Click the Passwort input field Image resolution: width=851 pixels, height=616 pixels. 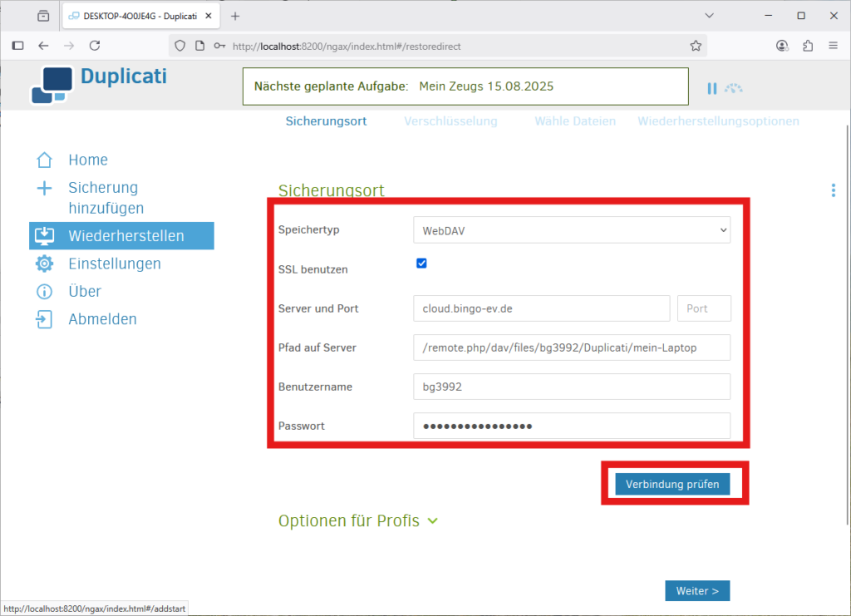[572, 426]
